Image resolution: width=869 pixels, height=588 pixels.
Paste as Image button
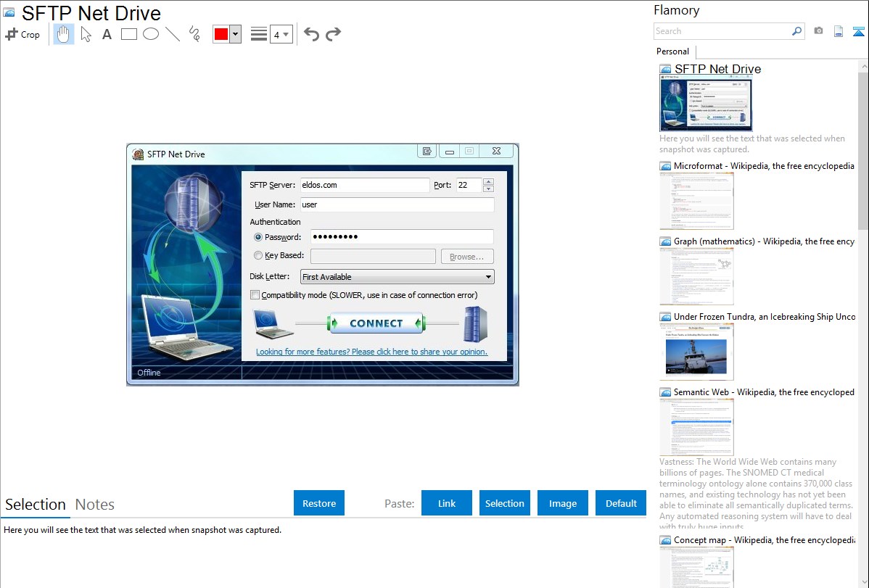click(x=563, y=503)
